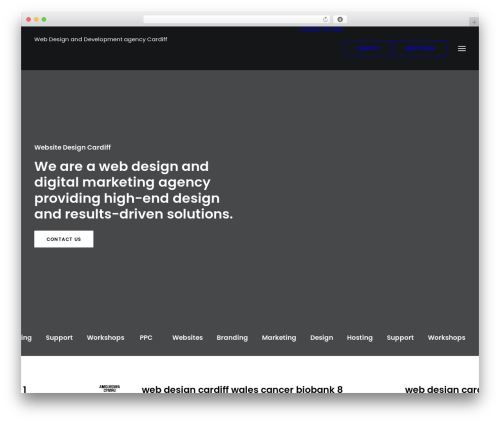Image resolution: width=500 pixels, height=423 pixels.
Task: Select Websites in the services ticker
Action: point(187,338)
